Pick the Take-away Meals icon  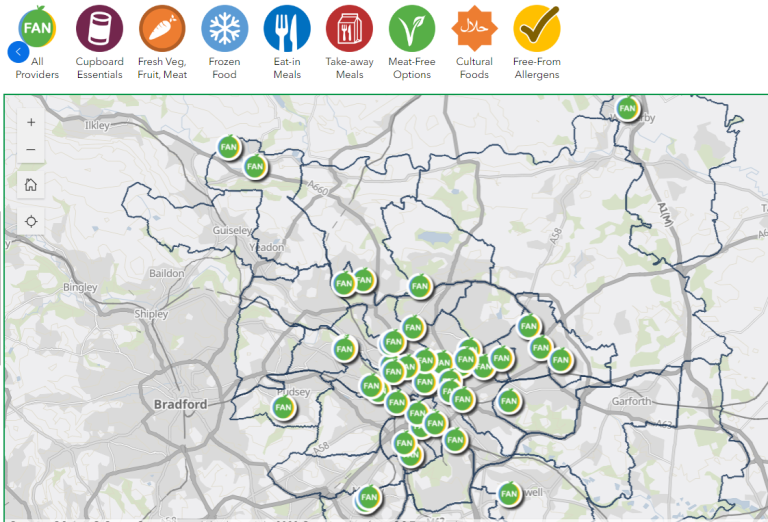pos(349,28)
